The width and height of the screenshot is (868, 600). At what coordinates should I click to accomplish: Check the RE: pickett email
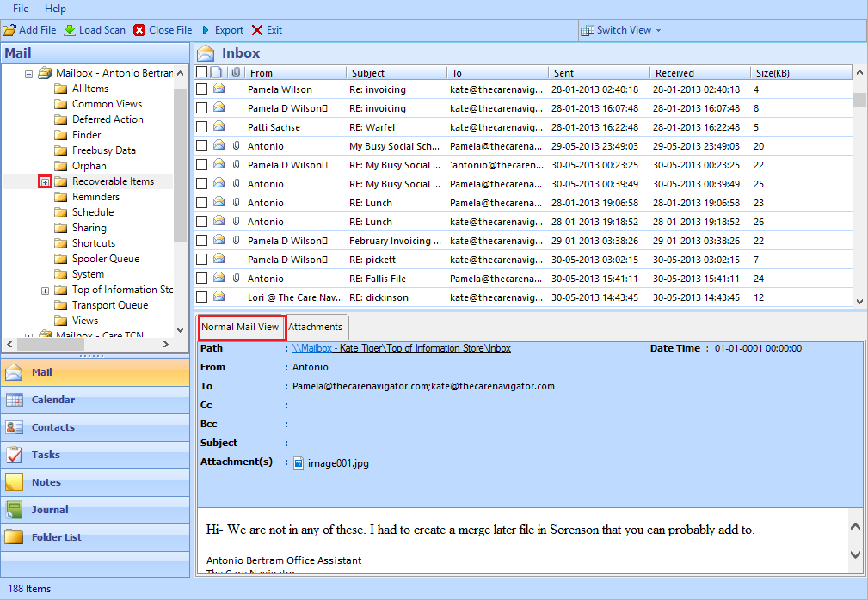pos(202,260)
